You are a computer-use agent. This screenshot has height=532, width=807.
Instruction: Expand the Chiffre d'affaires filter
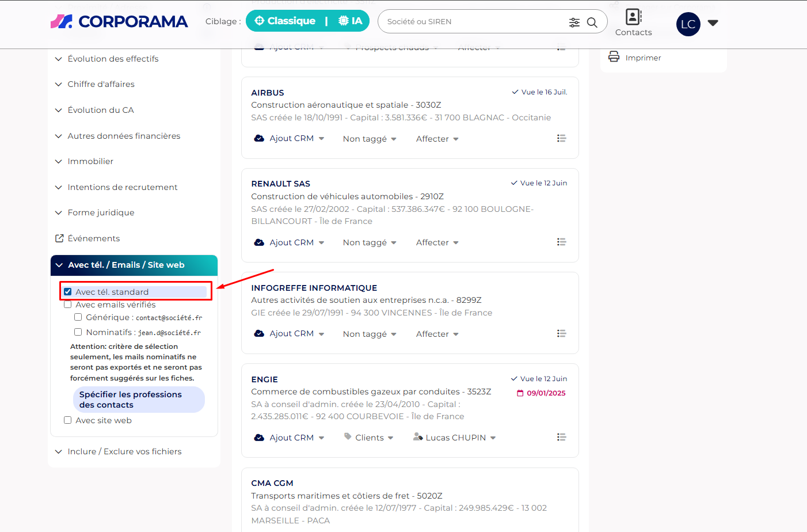point(101,84)
